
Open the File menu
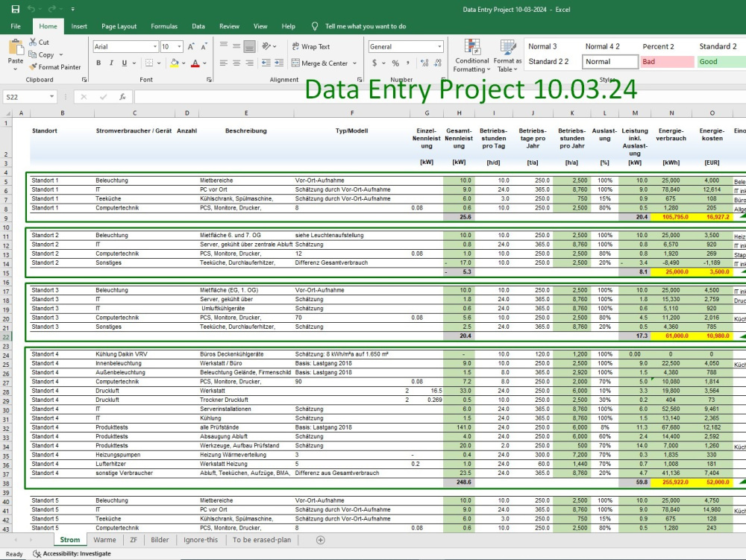click(16, 26)
